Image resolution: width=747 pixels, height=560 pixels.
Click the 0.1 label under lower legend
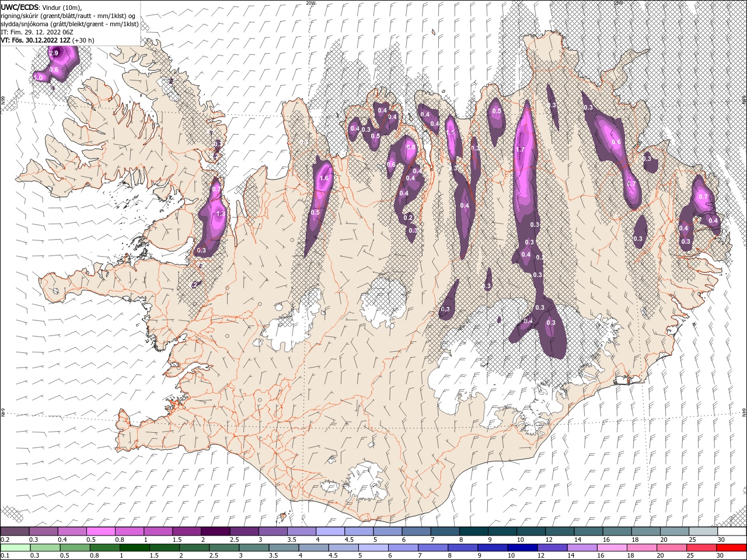(5, 556)
